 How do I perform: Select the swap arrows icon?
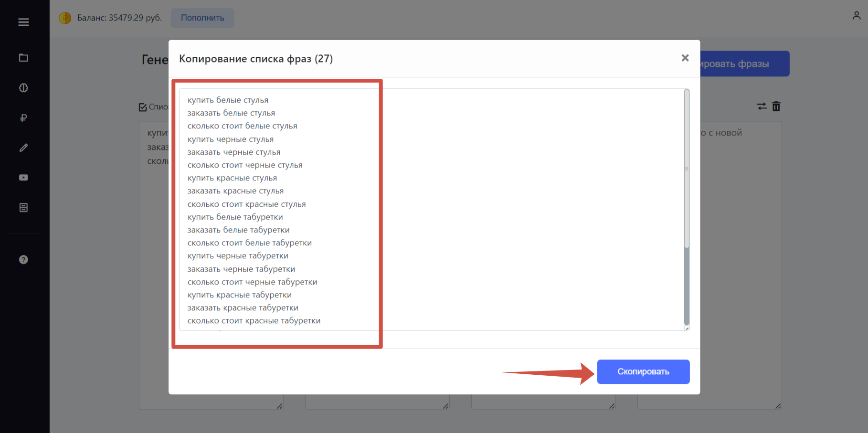762,106
